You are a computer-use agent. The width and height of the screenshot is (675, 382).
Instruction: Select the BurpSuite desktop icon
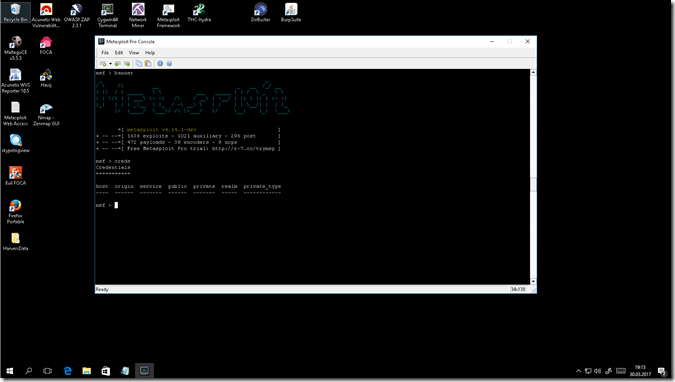coord(291,13)
